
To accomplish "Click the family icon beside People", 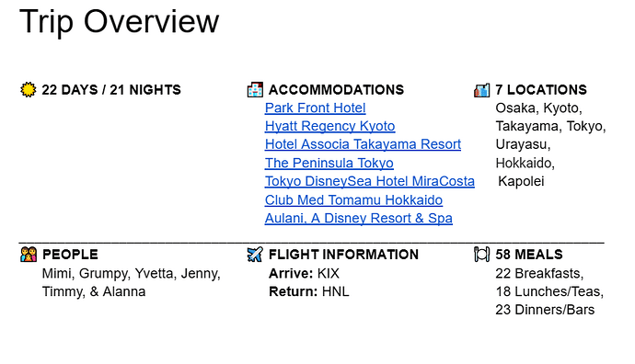I will tap(29, 255).
